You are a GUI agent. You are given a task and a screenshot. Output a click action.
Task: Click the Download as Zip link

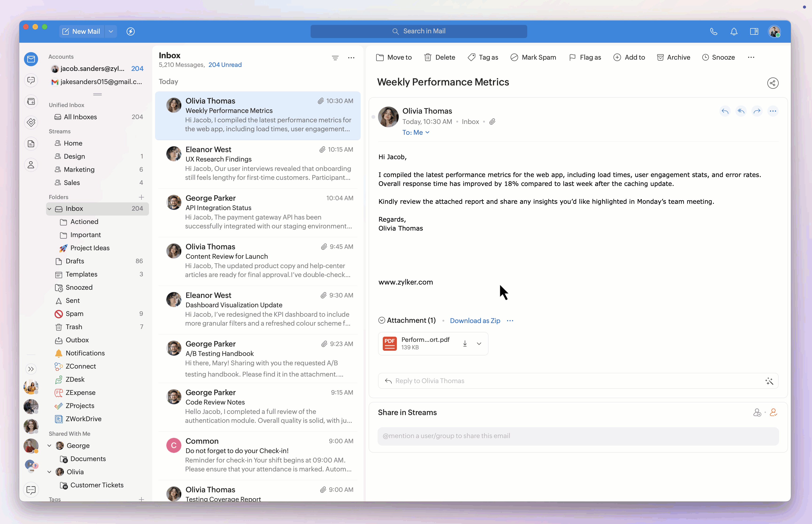coord(475,320)
